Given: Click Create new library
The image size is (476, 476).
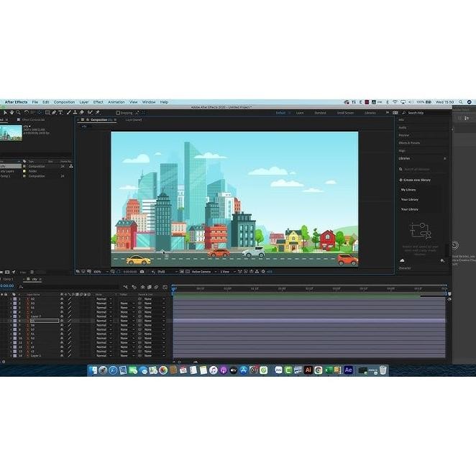Looking at the screenshot, I should (415, 180).
